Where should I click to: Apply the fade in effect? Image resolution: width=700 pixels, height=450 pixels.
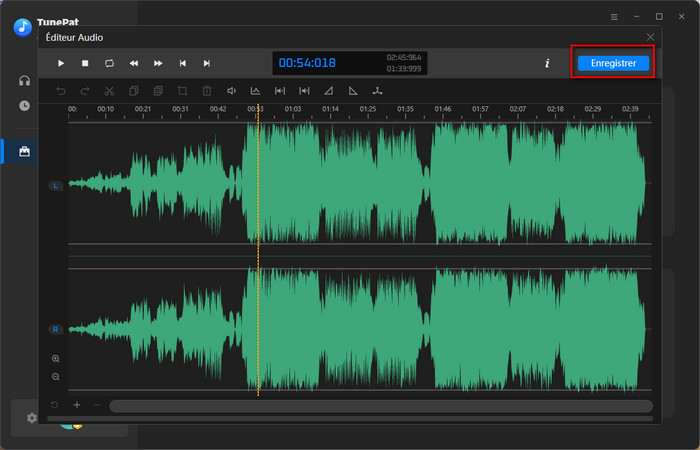329,91
